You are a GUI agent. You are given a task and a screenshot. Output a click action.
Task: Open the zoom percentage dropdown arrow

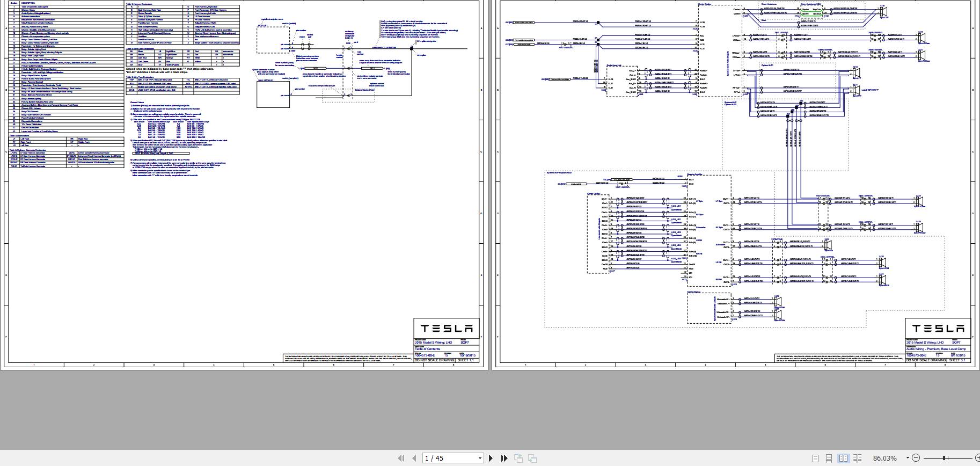point(908,458)
